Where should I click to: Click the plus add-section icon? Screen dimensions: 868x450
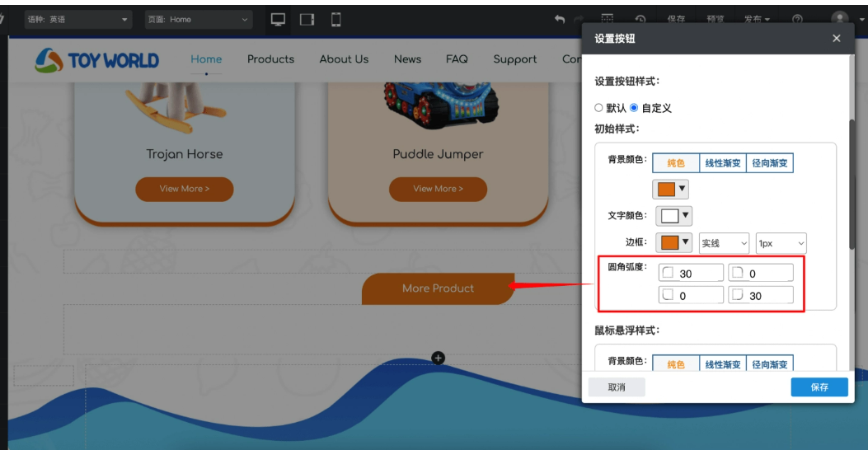439,358
